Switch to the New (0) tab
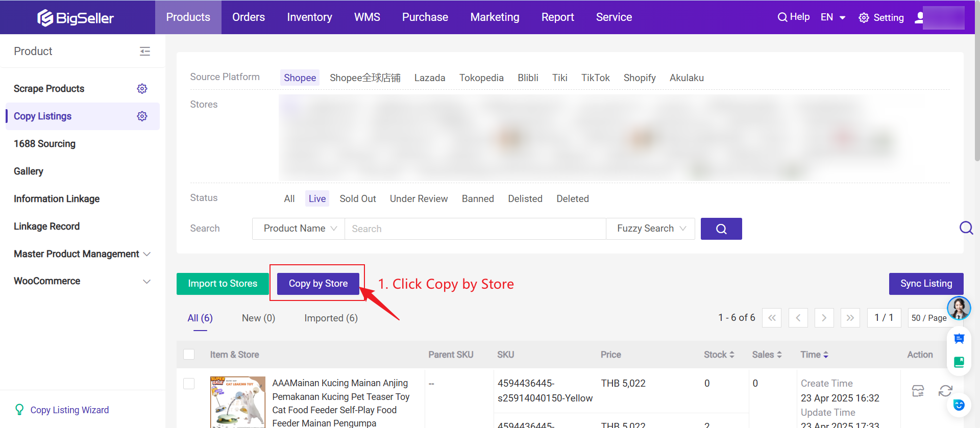Viewport: 980px width, 428px height. [258, 318]
